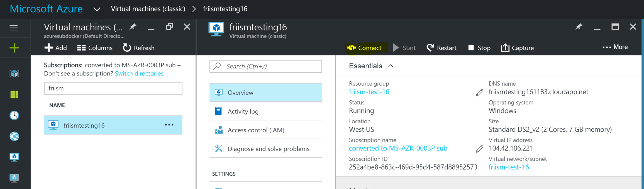The width and height of the screenshot is (644, 189).
Task: Click the Connect button in the VM toolbar
Action: point(365,48)
